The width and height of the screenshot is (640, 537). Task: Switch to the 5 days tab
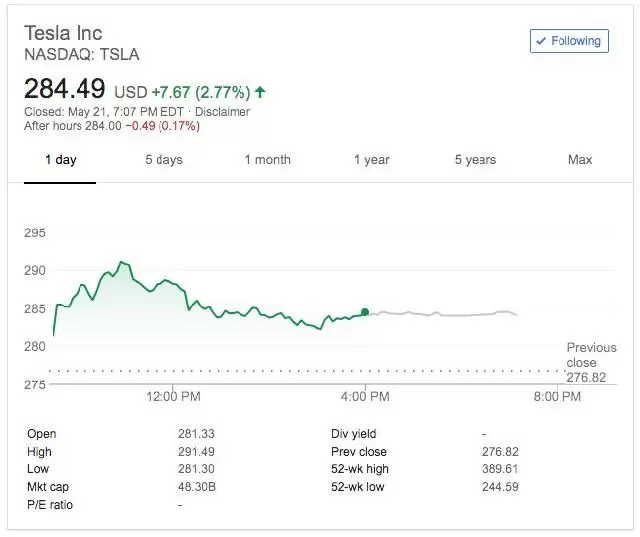[x=164, y=160]
